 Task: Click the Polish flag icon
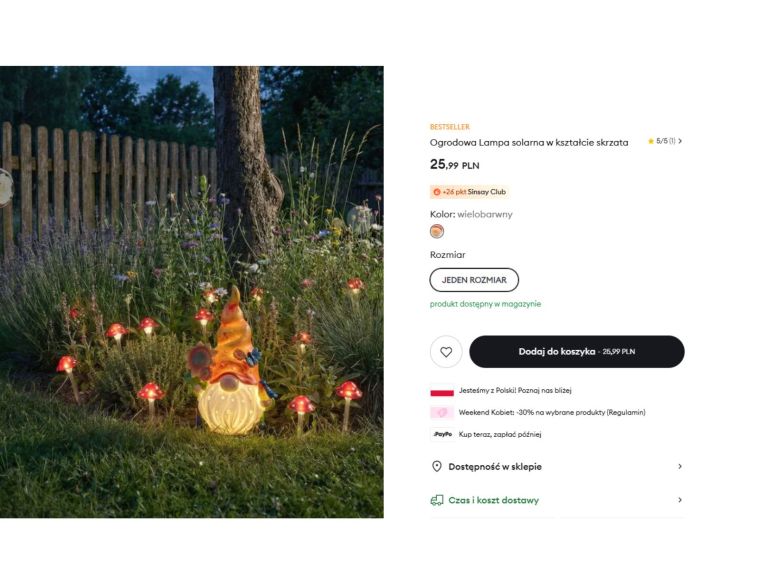[x=442, y=390]
